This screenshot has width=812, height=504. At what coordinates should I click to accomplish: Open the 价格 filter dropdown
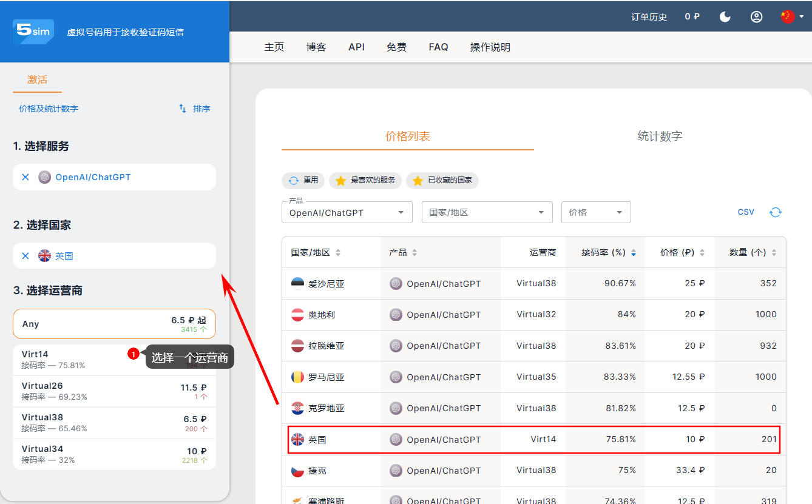click(595, 213)
